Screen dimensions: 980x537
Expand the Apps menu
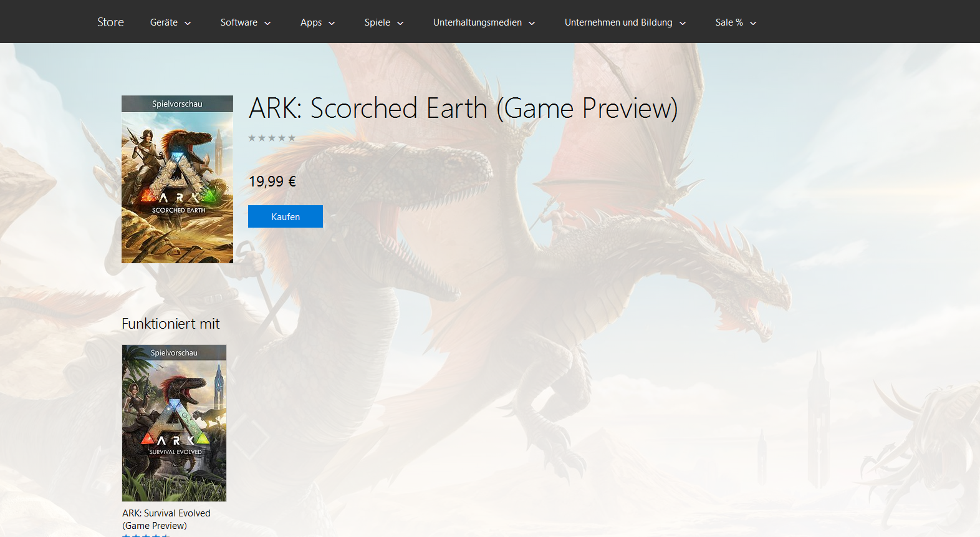tap(318, 22)
